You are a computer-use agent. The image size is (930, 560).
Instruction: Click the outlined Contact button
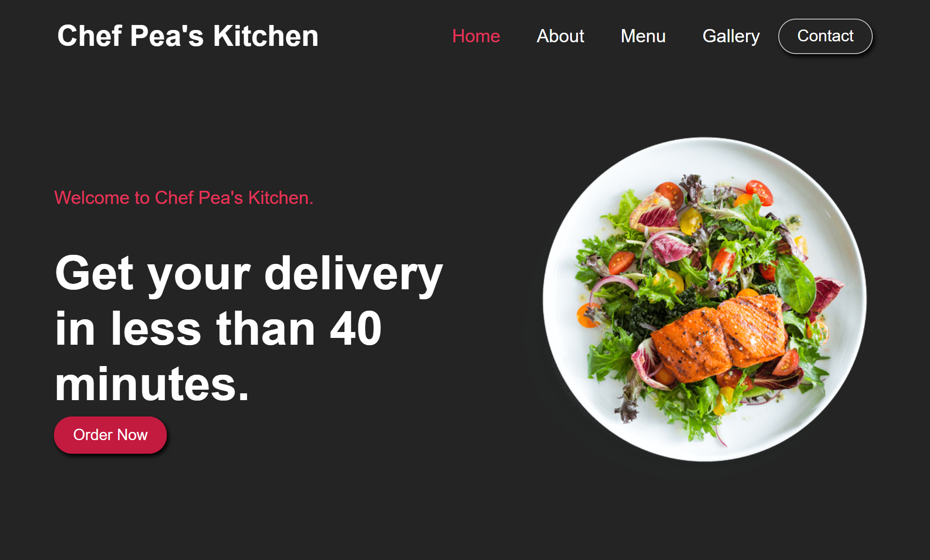pyautogui.click(x=825, y=36)
